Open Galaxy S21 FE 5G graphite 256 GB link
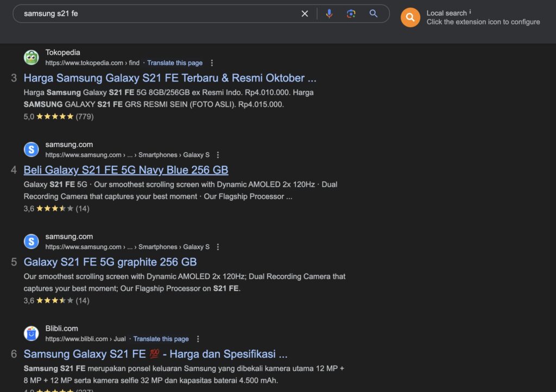The height and width of the screenshot is (392, 556). [110, 262]
